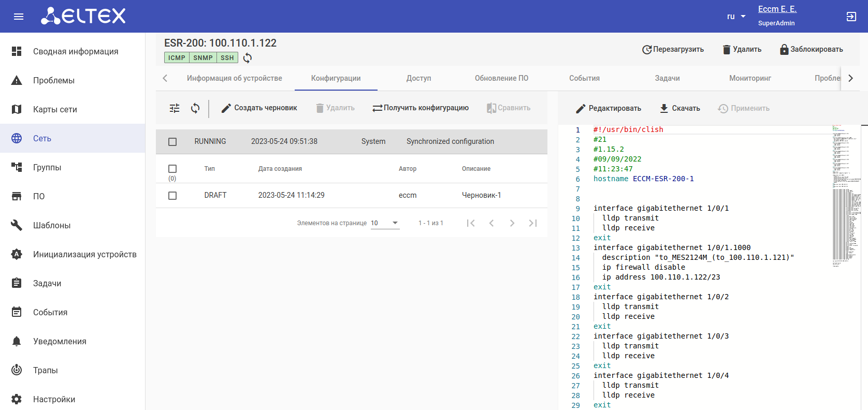Switch to the Мониторинг tab
The image size is (868, 410).
pos(750,78)
